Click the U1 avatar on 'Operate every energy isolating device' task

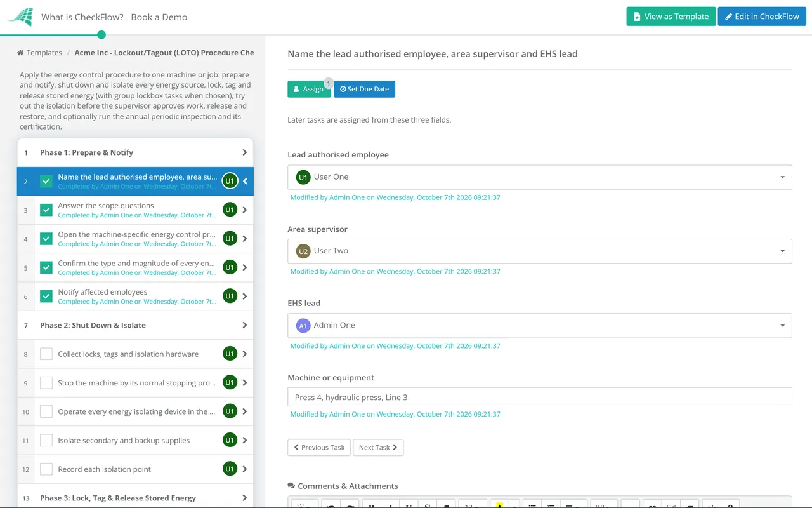click(230, 411)
